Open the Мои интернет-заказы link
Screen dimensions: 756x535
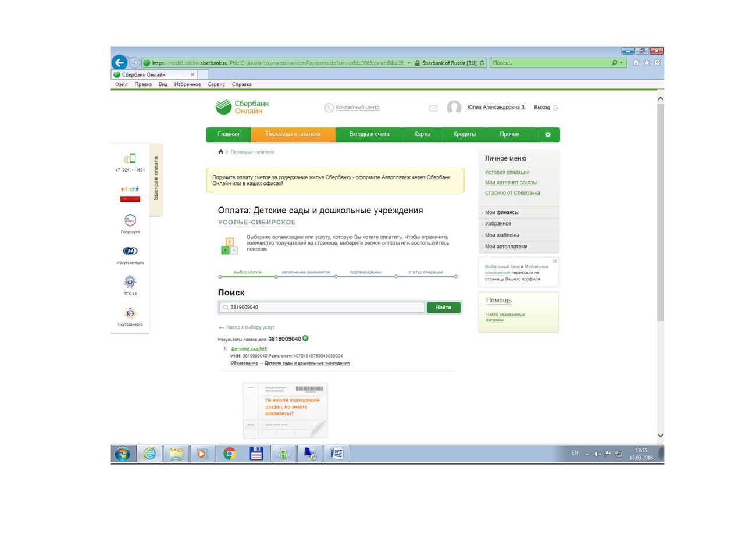pos(511,182)
